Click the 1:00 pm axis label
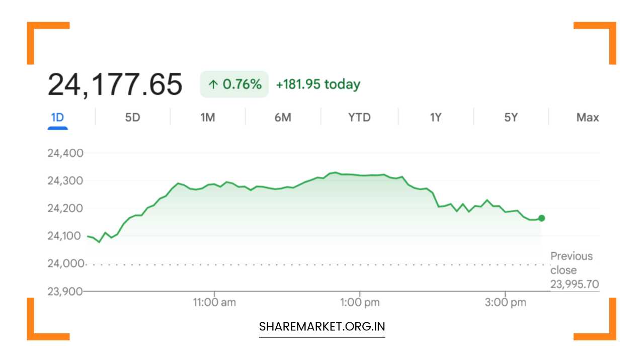Viewport: 644px width, 362px height. coord(359,302)
